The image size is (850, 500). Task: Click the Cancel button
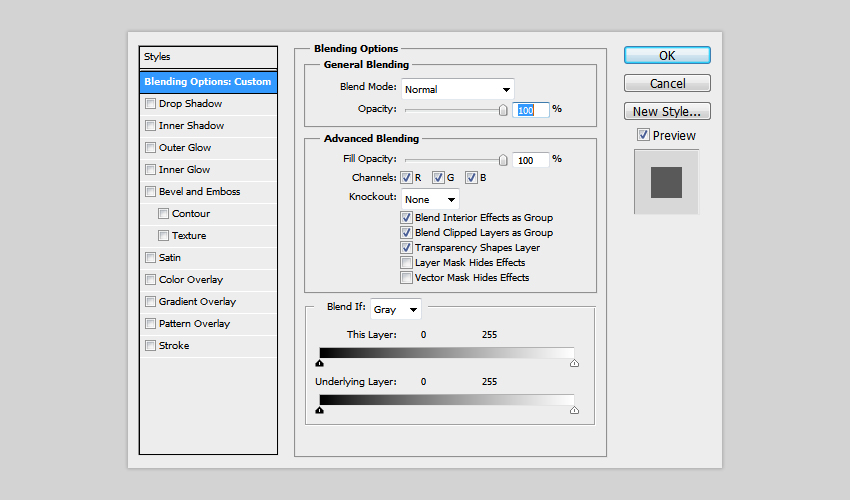[x=667, y=83]
